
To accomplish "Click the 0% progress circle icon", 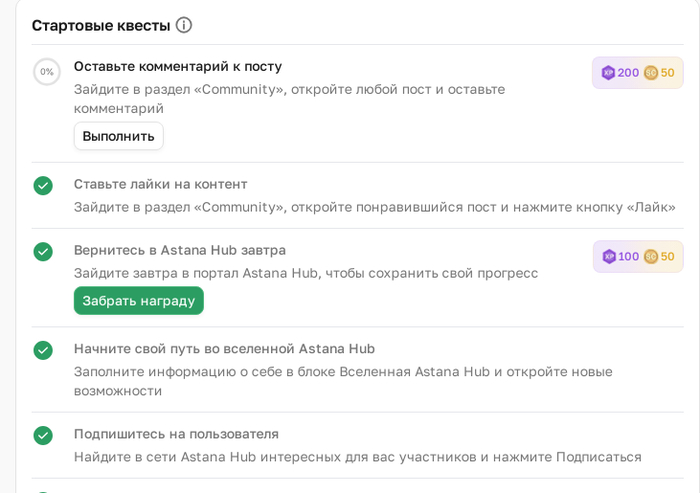I will coord(46,72).
